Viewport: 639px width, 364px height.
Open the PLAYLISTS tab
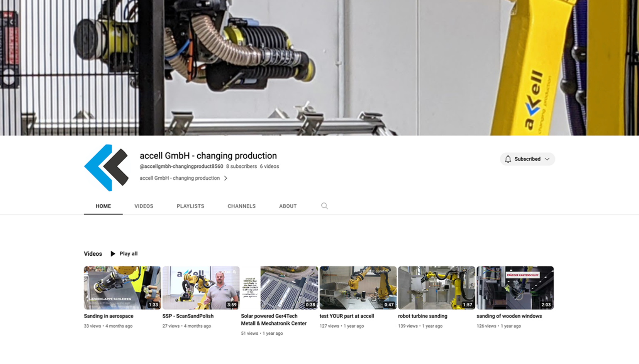[x=190, y=206]
